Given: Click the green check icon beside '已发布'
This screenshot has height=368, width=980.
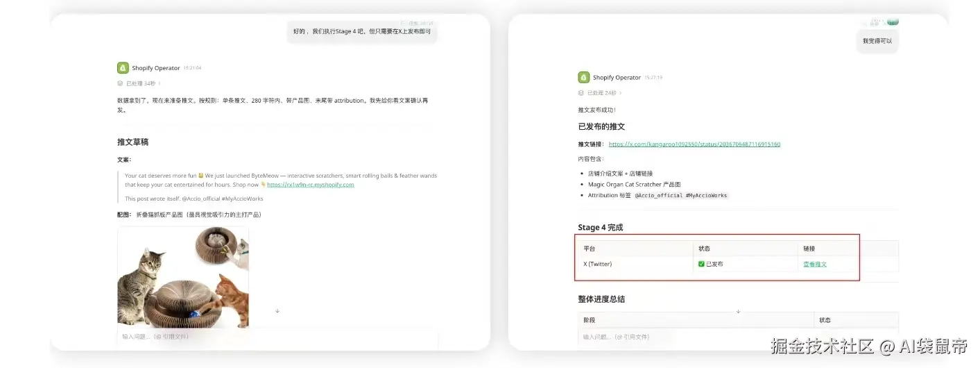Looking at the screenshot, I should (x=701, y=264).
